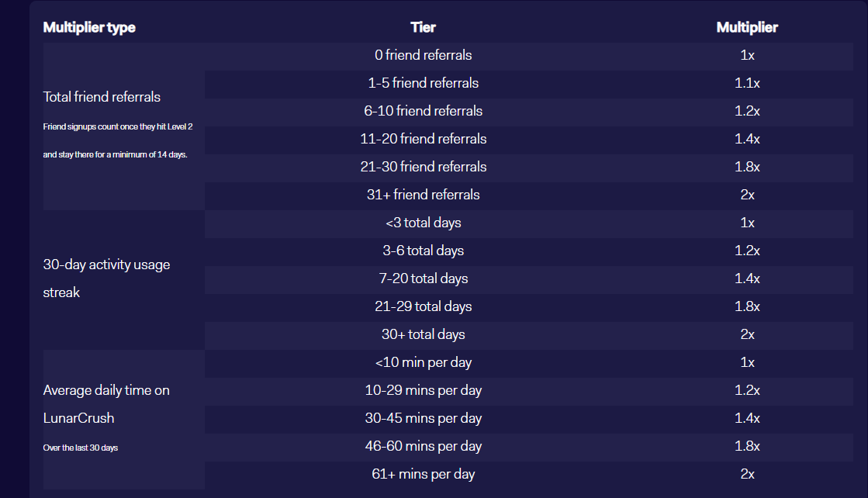The height and width of the screenshot is (498, 868).
Task: Click the 30-day activity usage streak label
Action: [x=106, y=279]
